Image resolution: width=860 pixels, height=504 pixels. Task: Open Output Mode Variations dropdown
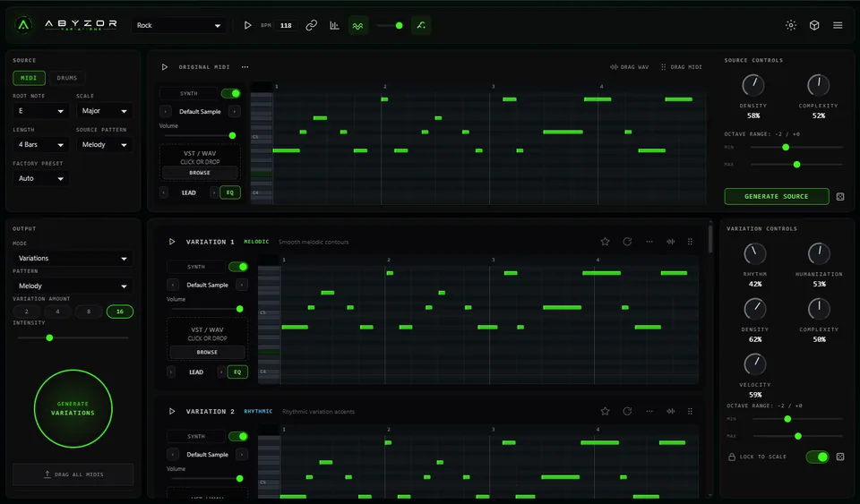tap(73, 258)
